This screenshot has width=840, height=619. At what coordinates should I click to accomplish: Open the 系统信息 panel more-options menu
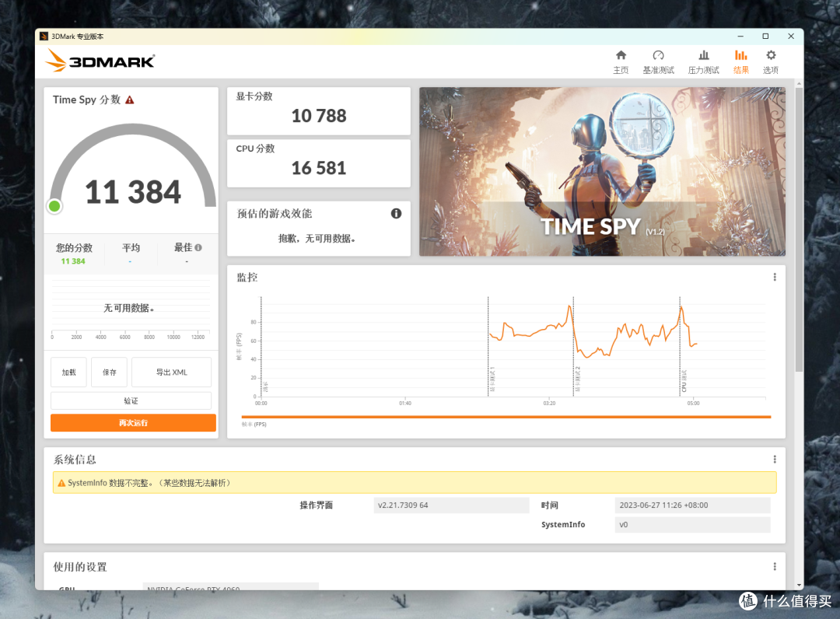(774, 459)
